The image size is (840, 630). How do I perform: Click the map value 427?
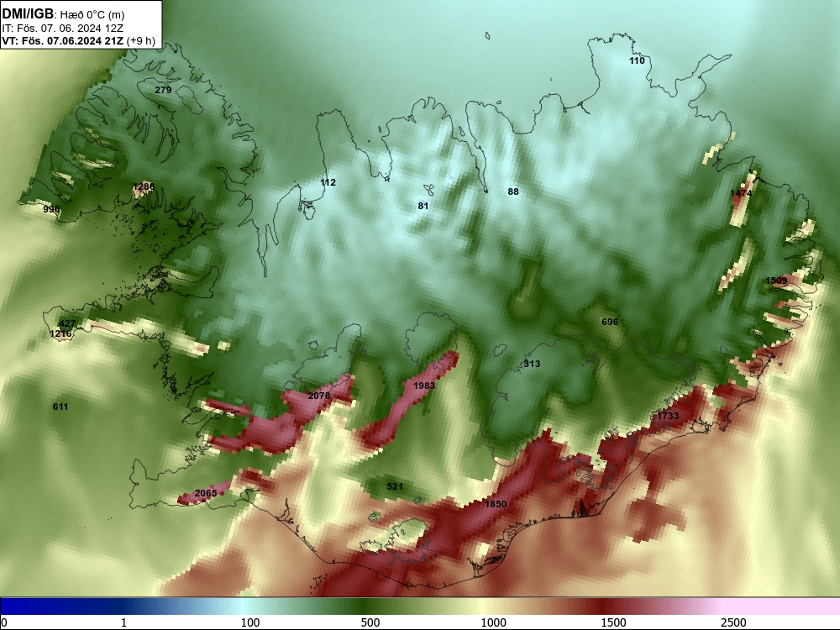point(67,323)
